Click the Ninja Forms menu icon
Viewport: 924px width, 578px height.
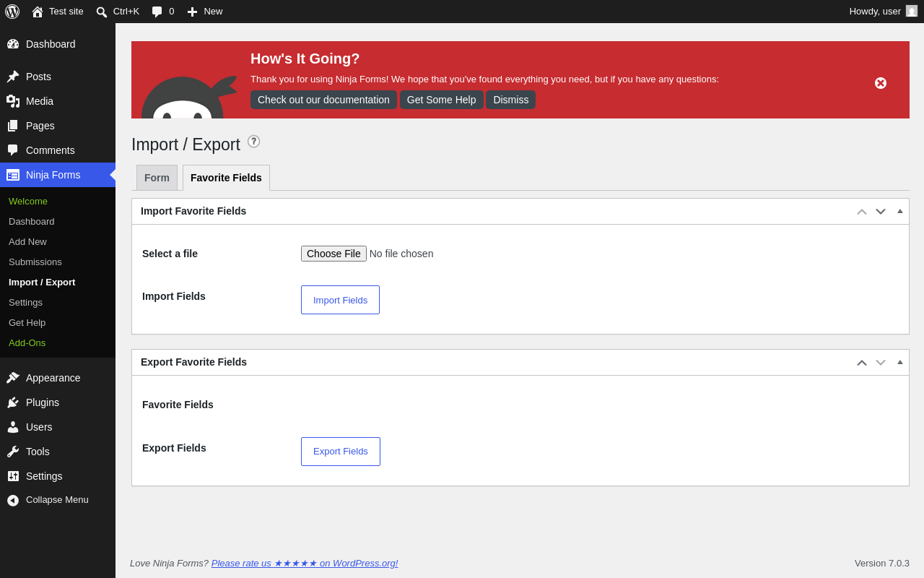13,175
